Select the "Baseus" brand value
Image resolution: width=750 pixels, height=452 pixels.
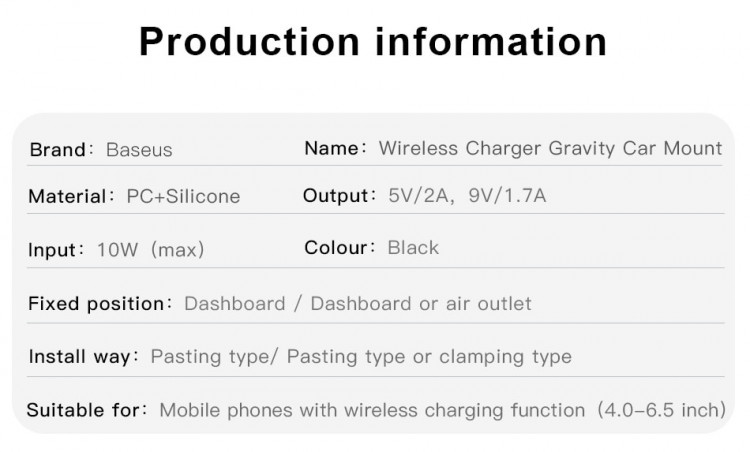[x=139, y=150]
